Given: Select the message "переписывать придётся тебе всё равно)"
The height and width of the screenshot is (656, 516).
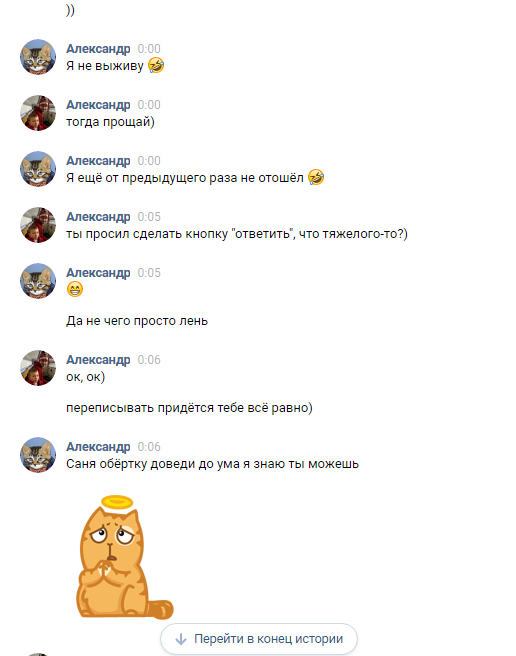Looking at the screenshot, I should (x=189, y=408).
